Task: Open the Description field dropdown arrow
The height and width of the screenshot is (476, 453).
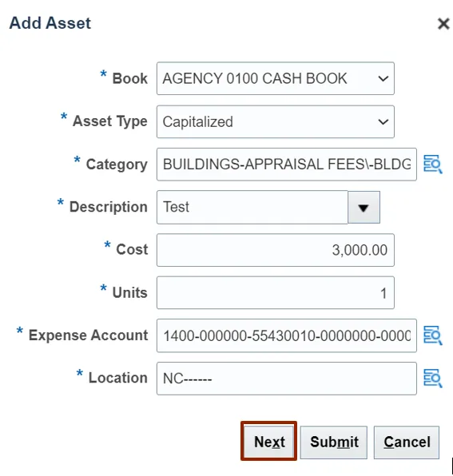Action: (364, 208)
